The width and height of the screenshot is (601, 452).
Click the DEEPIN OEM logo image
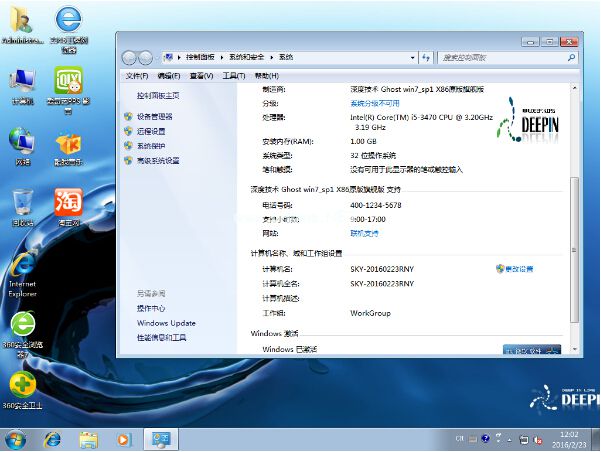[528, 120]
